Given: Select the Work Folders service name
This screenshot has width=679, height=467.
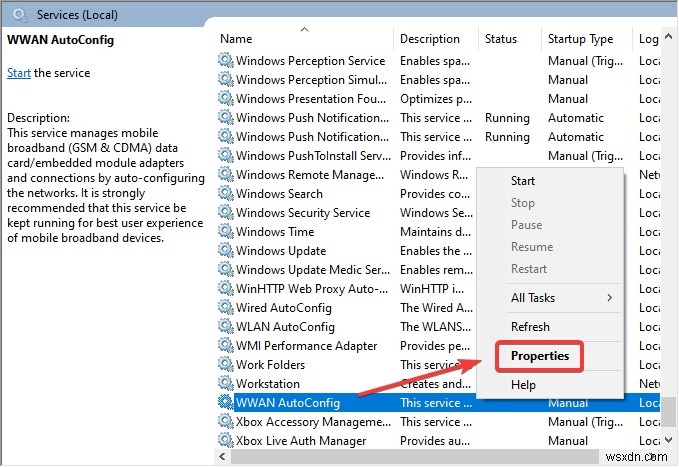Looking at the screenshot, I should coord(270,365).
